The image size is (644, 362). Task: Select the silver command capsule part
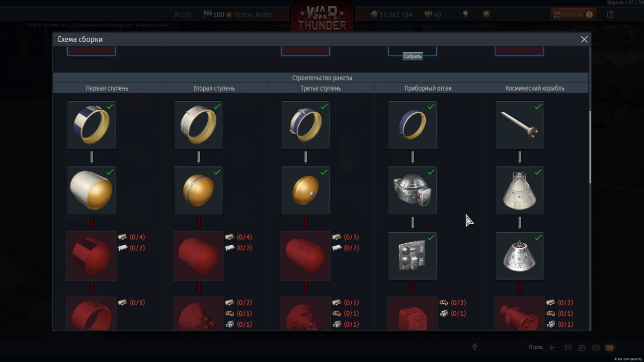[x=520, y=256]
